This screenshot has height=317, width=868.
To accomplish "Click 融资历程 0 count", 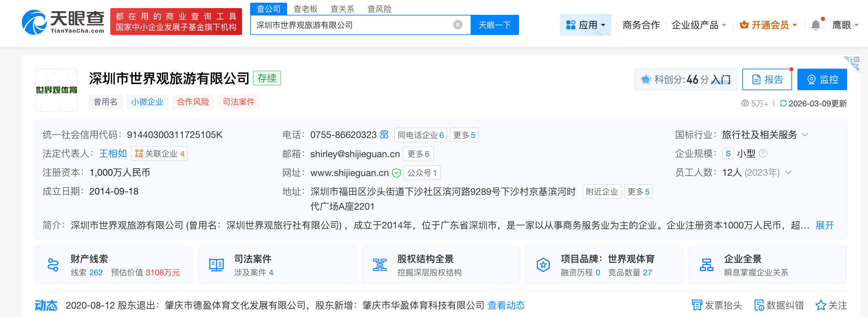I will (580, 272).
